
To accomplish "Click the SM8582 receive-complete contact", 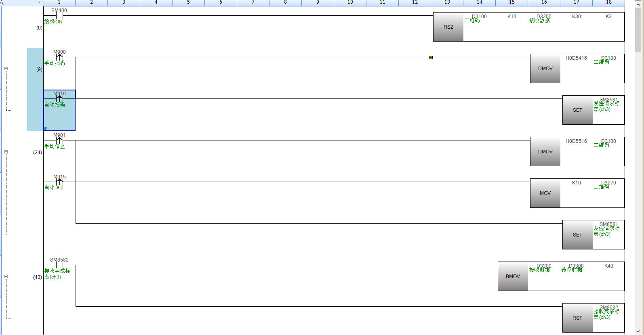I will coord(59,265).
